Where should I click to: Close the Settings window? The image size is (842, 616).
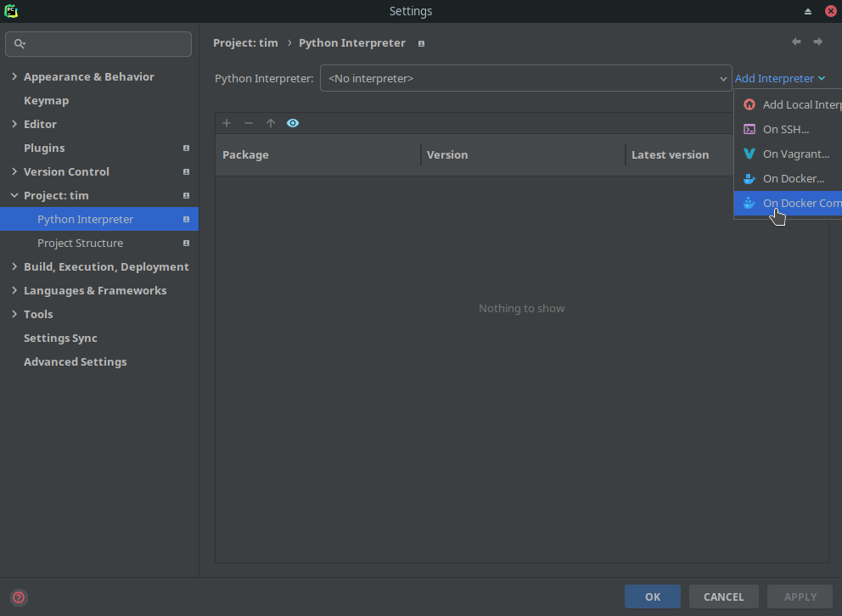point(831,11)
